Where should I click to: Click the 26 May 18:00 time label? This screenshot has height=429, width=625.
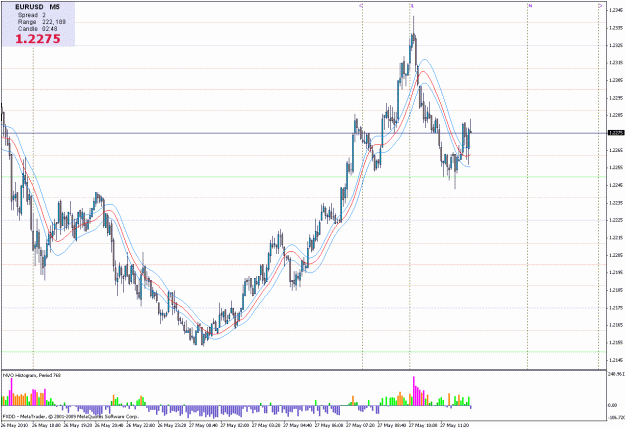click(x=46, y=425)
